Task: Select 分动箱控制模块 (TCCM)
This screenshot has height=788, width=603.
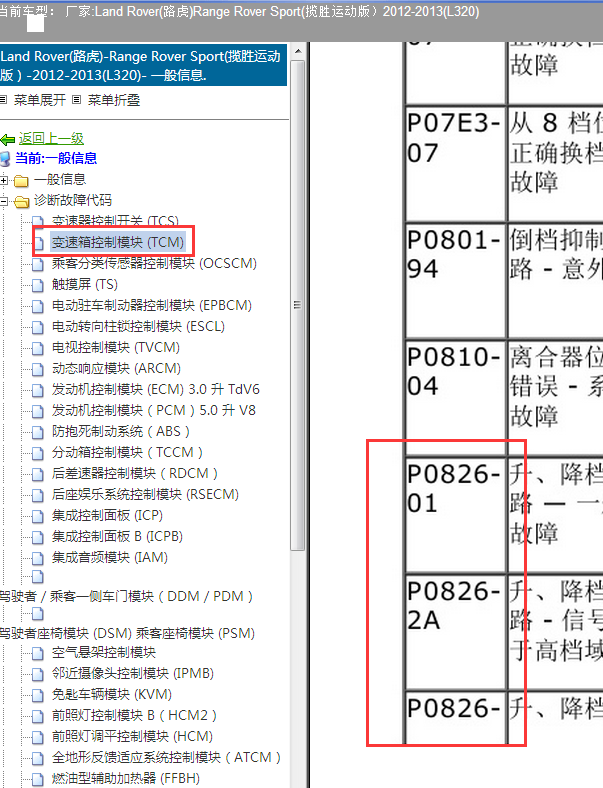Action: [x=128, y=453]
